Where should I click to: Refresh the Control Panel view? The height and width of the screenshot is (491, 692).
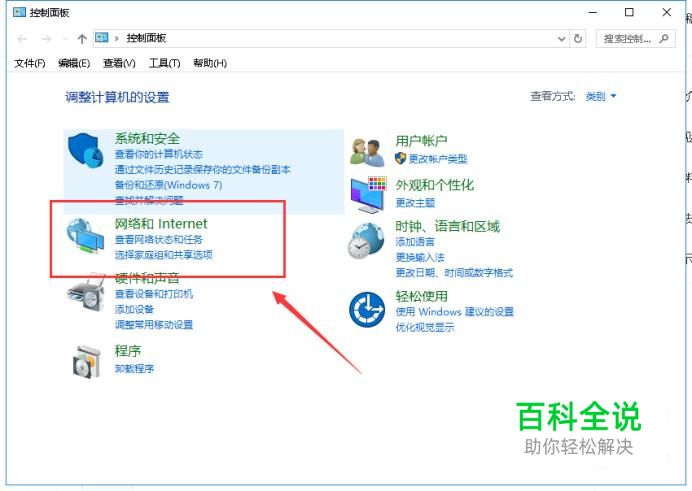coord(578,38)
